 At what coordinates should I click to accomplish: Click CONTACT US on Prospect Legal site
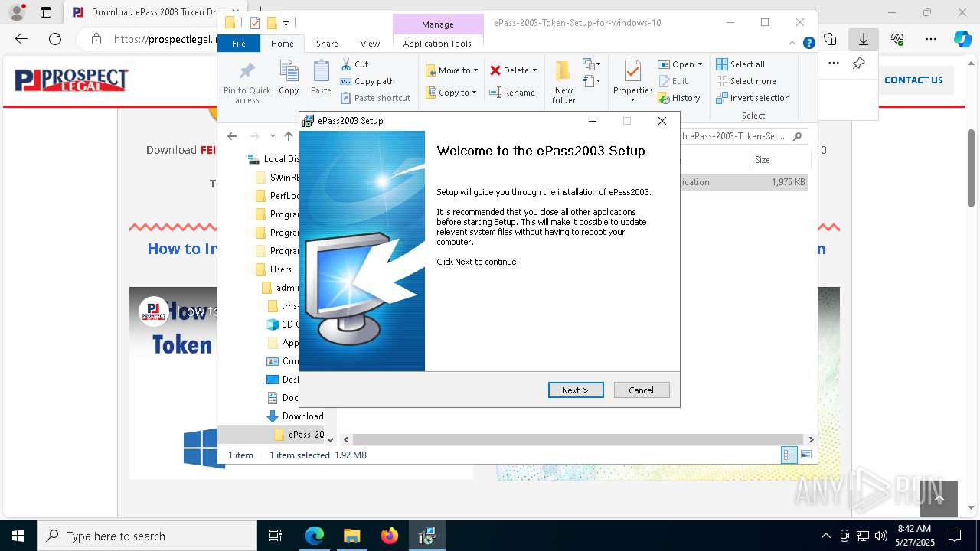[x=913, y=80]
